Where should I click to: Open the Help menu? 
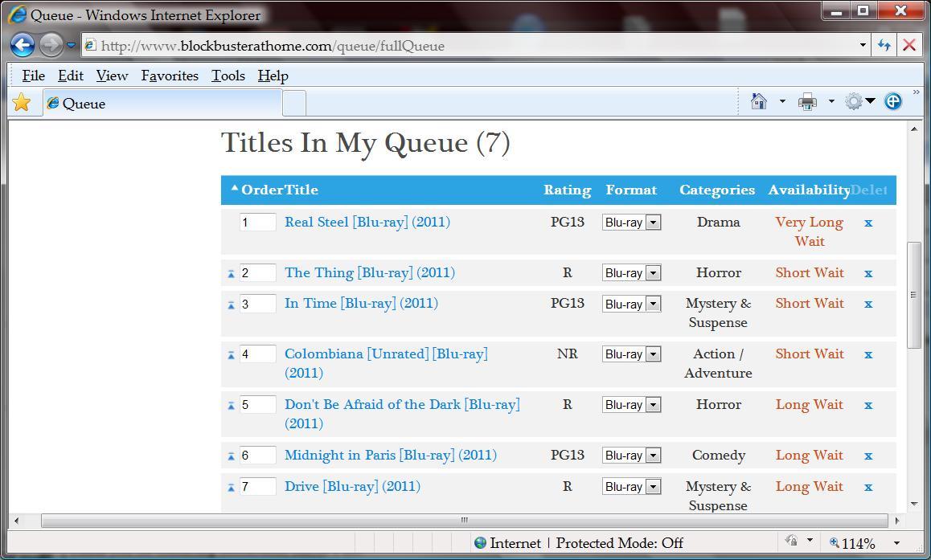(x=273, y=76)
